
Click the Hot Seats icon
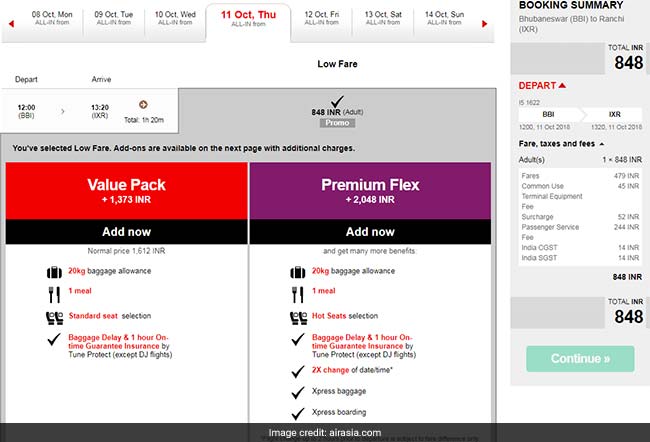(296, 317)
